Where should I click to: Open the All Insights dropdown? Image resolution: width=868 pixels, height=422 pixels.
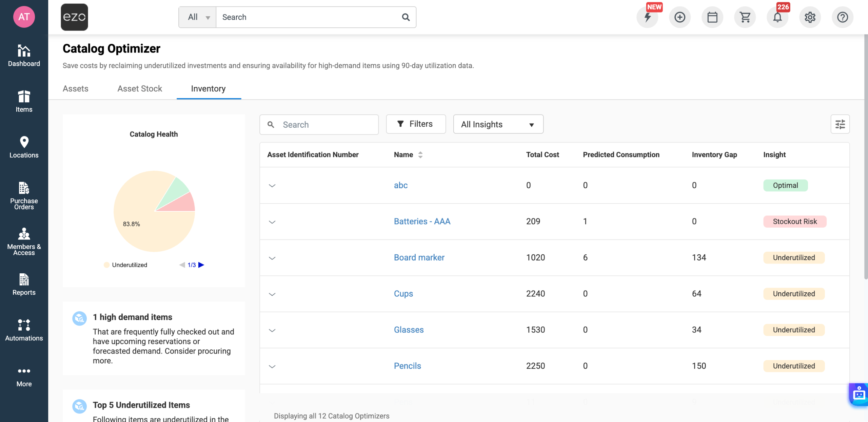pos(498,124)
